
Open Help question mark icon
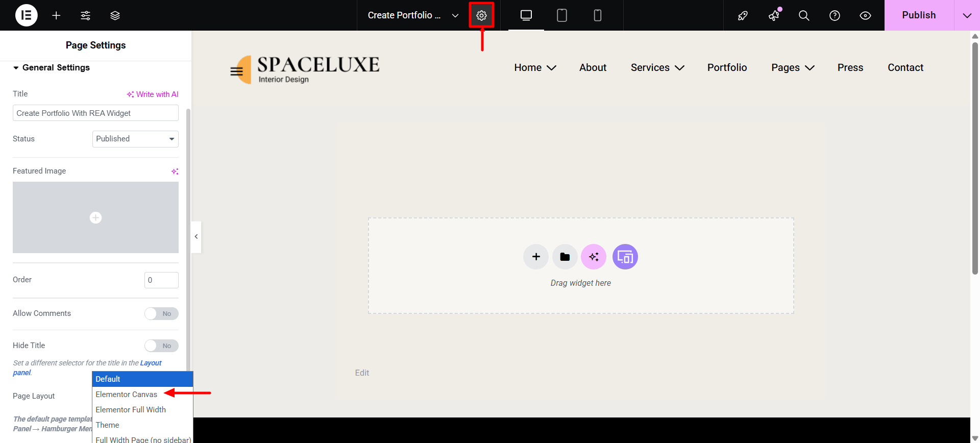[x=835, y=15]
